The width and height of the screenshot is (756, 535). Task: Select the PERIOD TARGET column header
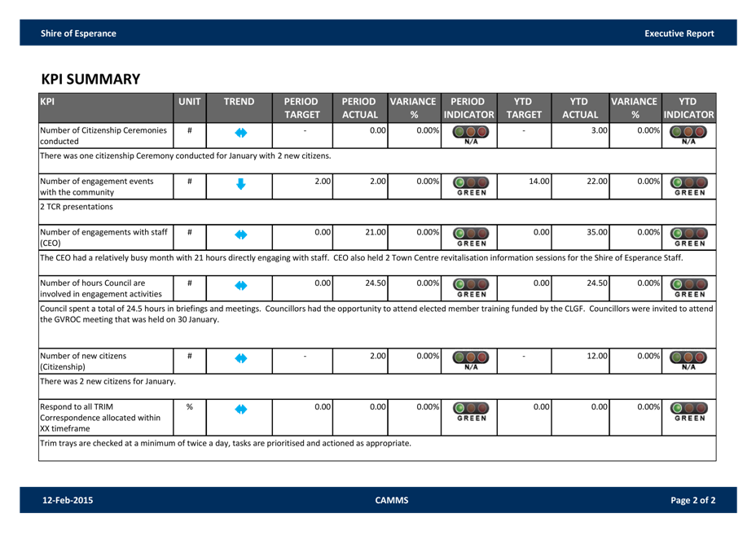click(x=301, y=108)
